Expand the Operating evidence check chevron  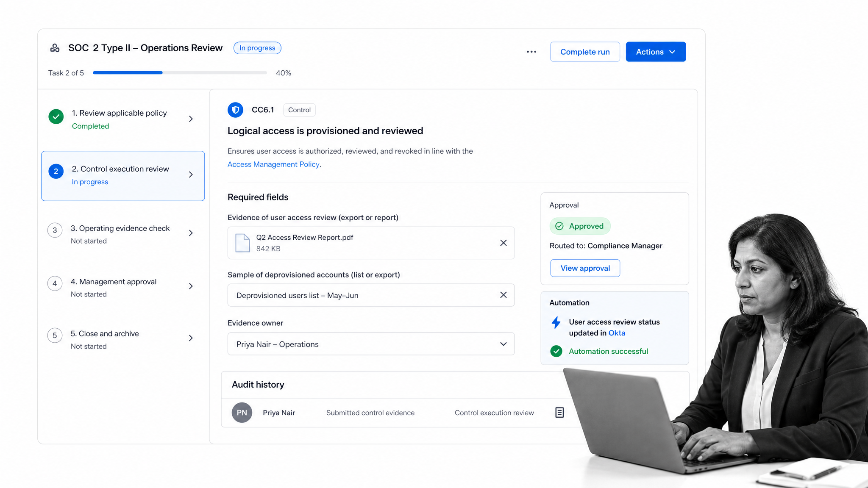pos(191,233)
